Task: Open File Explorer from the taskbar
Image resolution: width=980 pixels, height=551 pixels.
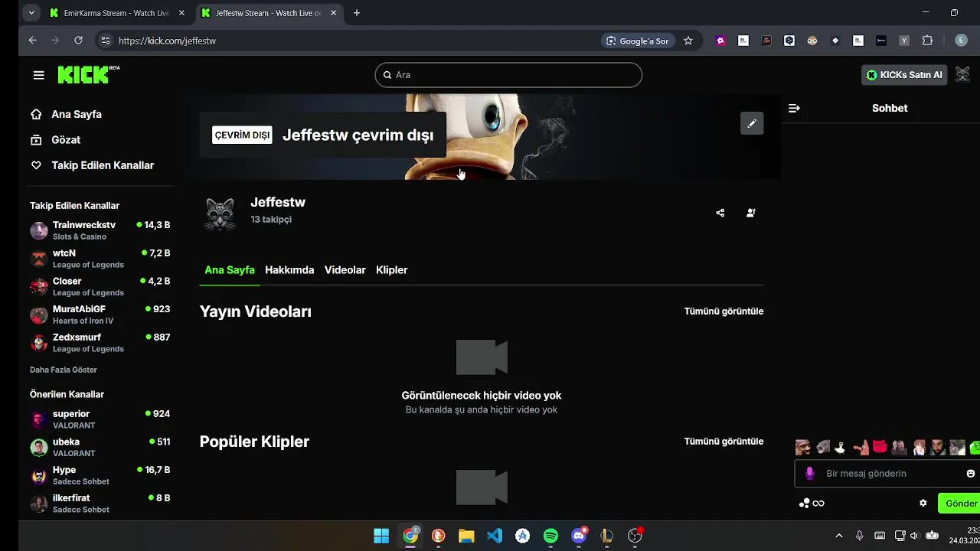Action: pyautogui.click(x=466, y=536)
